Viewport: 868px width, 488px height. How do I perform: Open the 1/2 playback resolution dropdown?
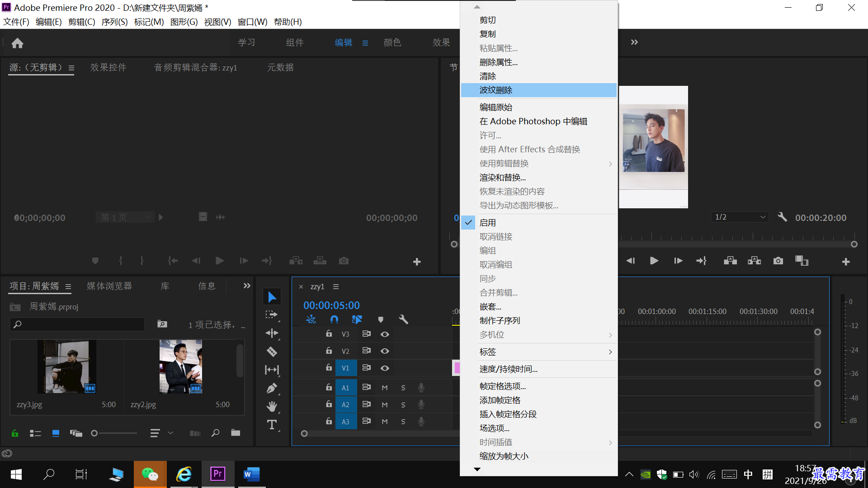click(740, 217)
